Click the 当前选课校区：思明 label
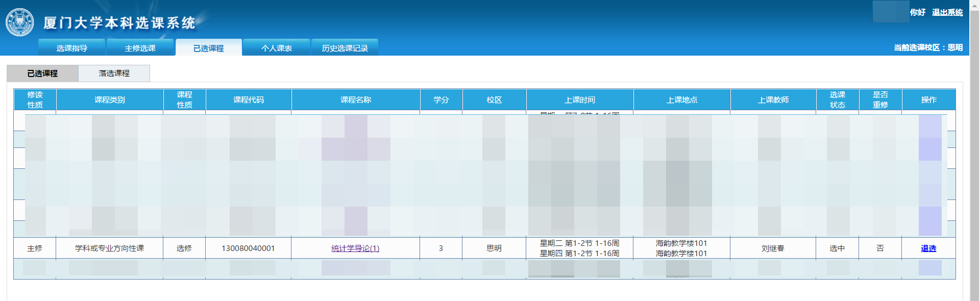 pyautogui.click(x=928, y=47)
